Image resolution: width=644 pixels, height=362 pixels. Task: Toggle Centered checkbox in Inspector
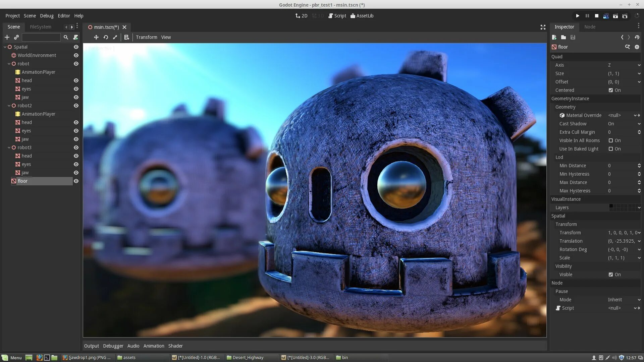610,90
